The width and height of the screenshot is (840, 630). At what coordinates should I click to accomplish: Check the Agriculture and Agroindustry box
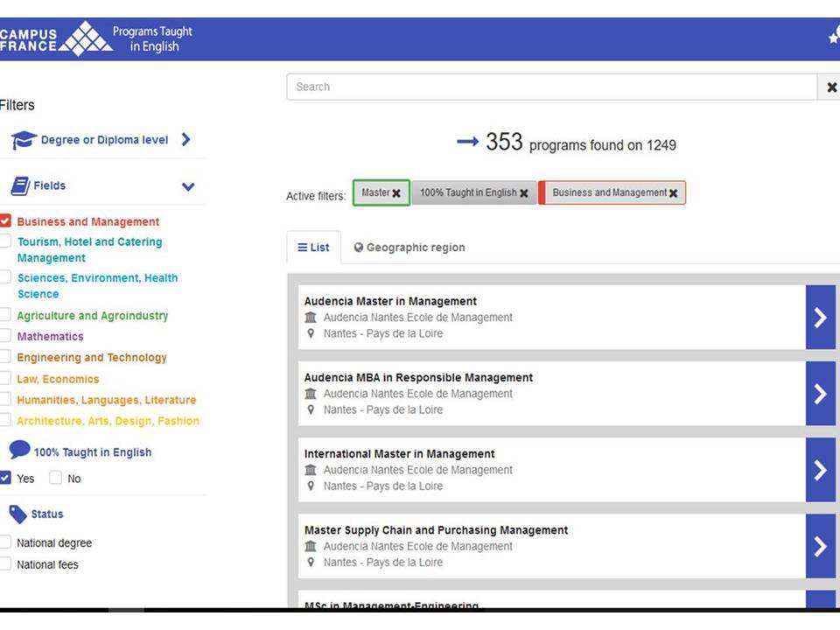[x=5, y=314]
